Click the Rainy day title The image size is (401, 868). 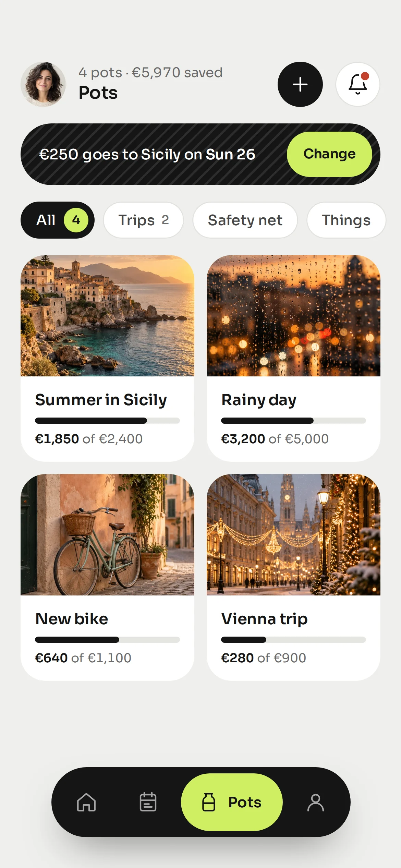pyautogui.click(x=259, y=400)
